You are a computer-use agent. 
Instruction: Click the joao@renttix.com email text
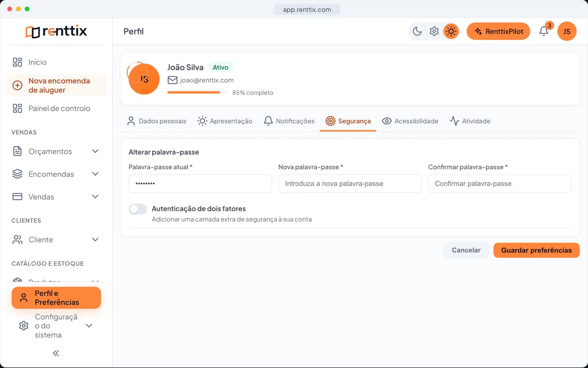click(x=207, y=80)
